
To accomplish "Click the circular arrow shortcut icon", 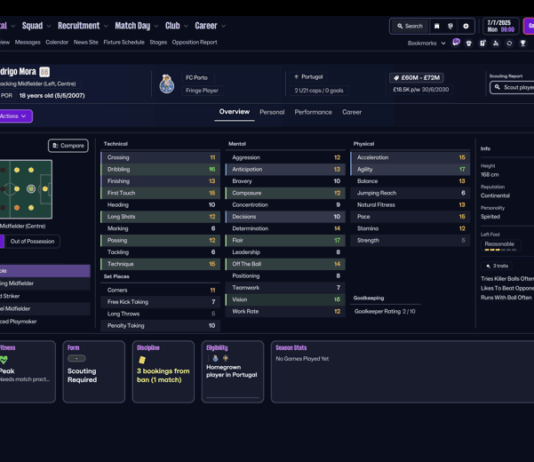I will coord(509,43).
